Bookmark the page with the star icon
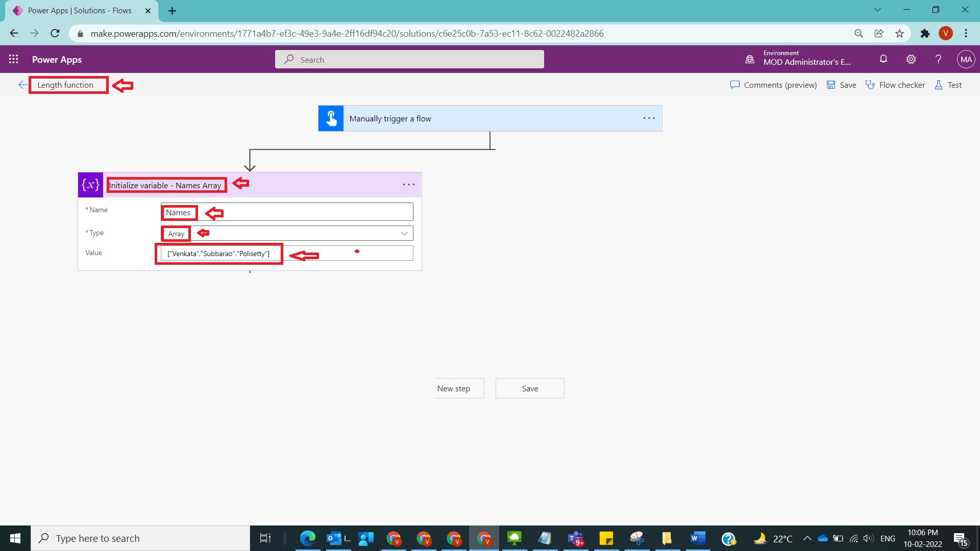The height and width of the screenshot is (551, 980). [899, 33]
